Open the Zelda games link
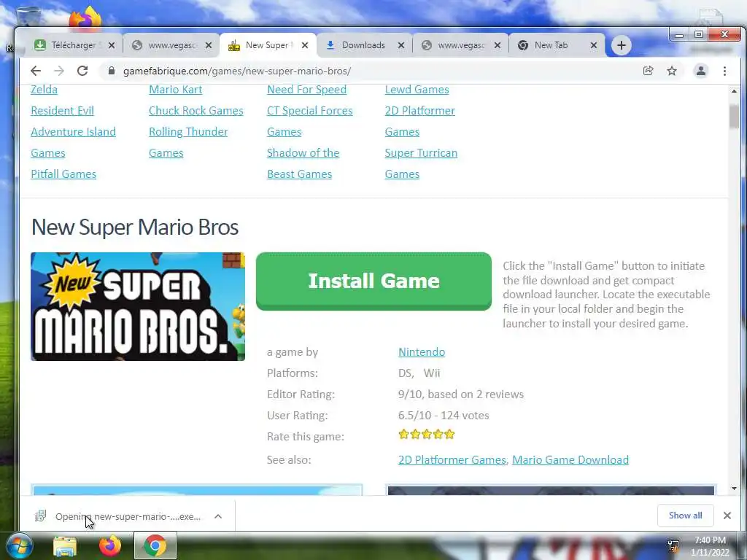 (44, 90)
